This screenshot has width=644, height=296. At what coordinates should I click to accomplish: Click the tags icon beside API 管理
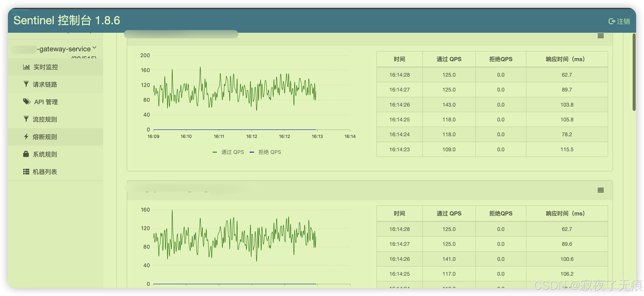click(x=27, y=102)
